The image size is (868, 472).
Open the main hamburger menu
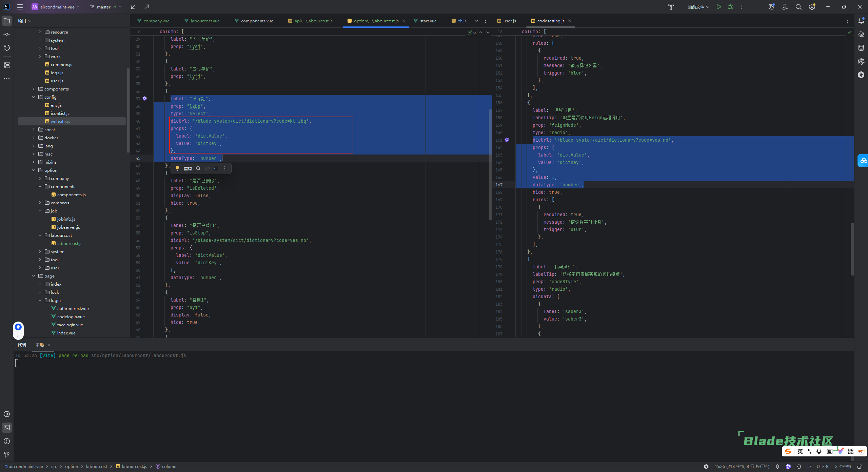click(x=20, y=7)
